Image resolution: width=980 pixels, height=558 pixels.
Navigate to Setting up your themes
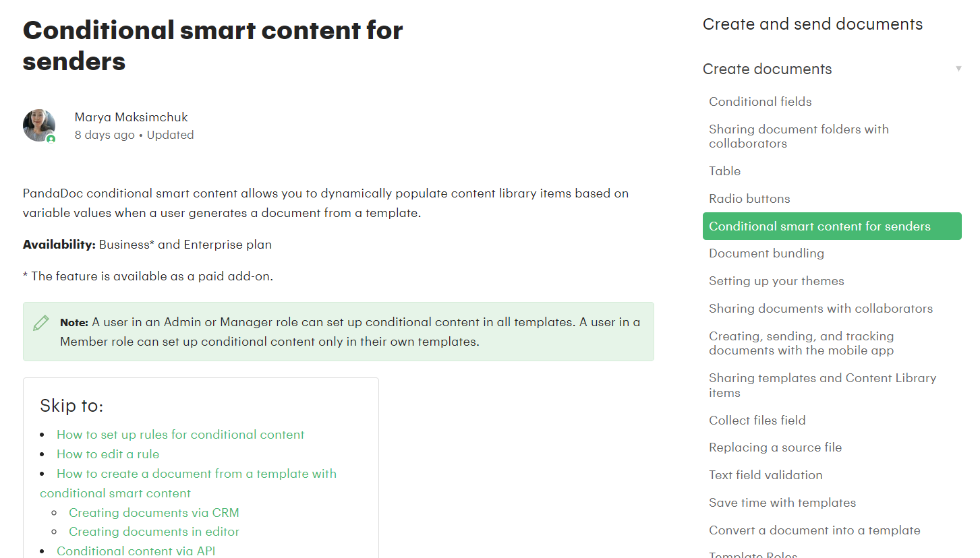coord(776,281)
